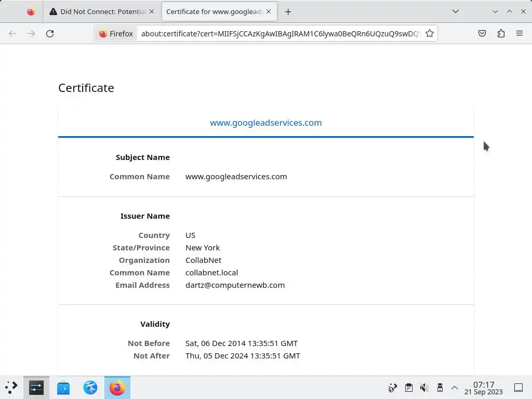
Task: Expand the list all tabs arrow
Action: pyautogui.click(x=456, y=11)
